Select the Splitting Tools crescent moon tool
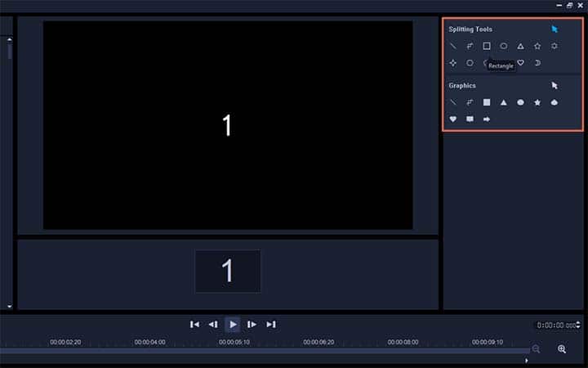The width and height of the screenshot is (588, 368). click(x=537, y=63)
